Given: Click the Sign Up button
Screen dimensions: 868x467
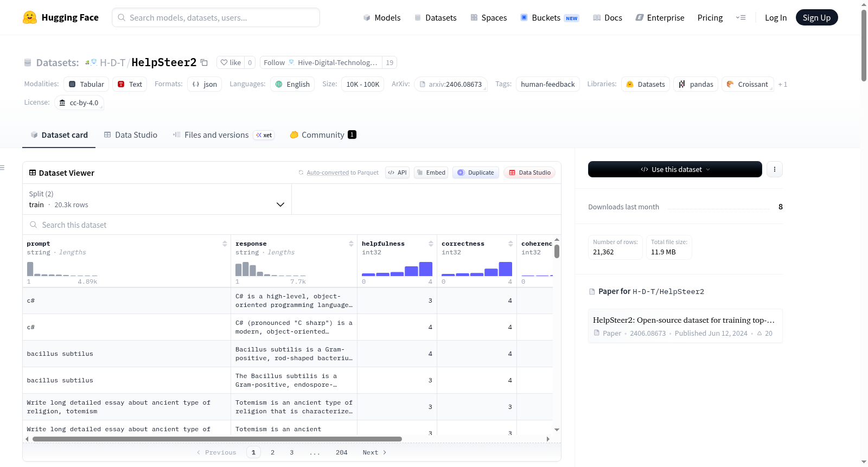Looking at the screenshot, I should [x=816, y=17].
